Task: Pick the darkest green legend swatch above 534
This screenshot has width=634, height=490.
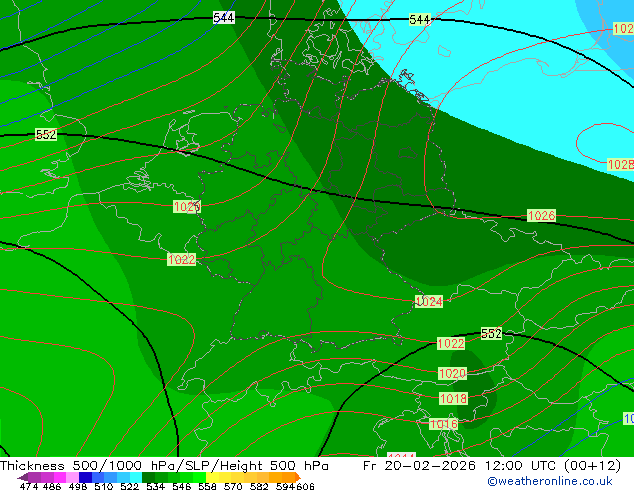Action: coord(148,477)
